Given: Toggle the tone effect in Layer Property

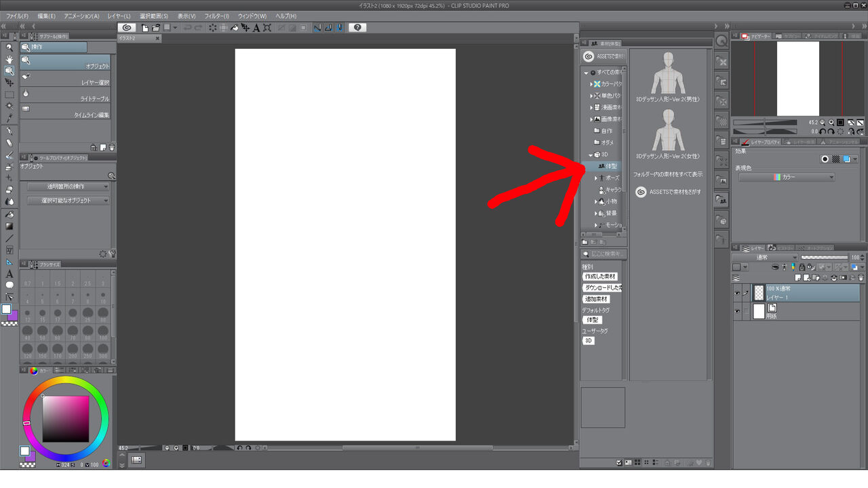Looking at the screenshot, I should 835,159.
